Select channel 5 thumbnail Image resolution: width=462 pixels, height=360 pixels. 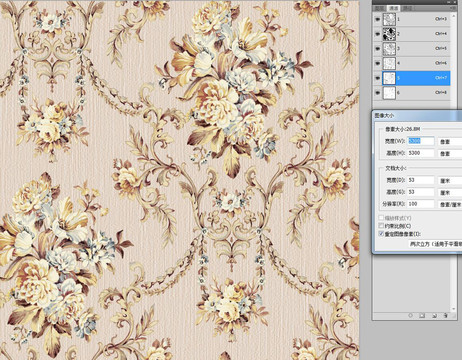(389, 78)
